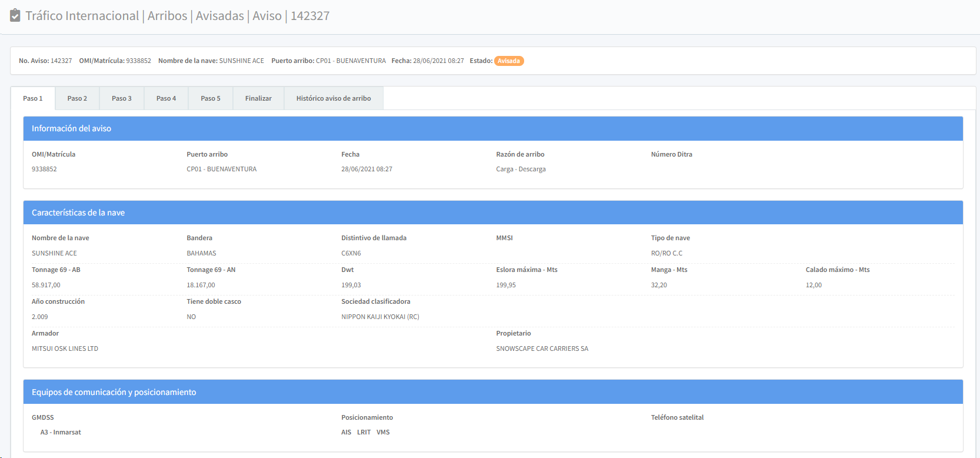Click the Calado máximo value 12,00
980x458 pixels.
click(x=814, y=285)
